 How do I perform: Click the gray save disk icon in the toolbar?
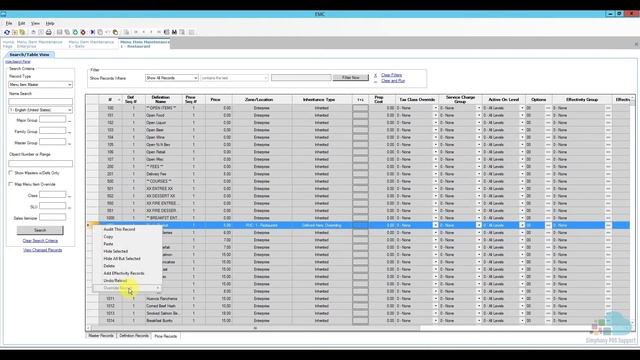click(60, 32)
